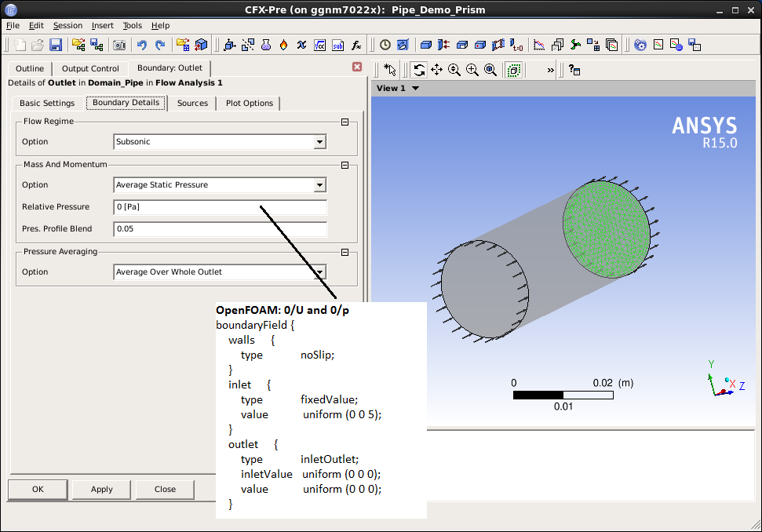Click the additional variable X icon
Viewport: 762px width, 532px height.
click(x=302, y=46)
